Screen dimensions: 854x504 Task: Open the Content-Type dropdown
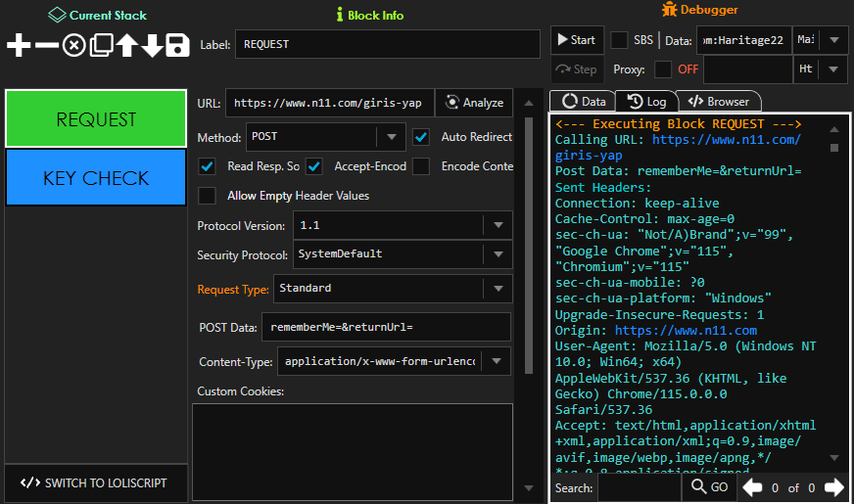pos(498,361)
